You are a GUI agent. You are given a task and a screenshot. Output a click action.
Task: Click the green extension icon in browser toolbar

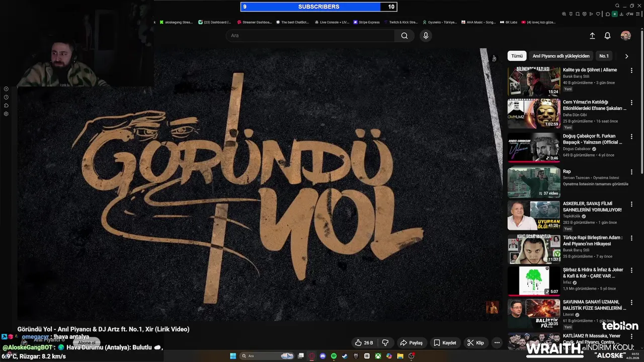click(615, 14)
